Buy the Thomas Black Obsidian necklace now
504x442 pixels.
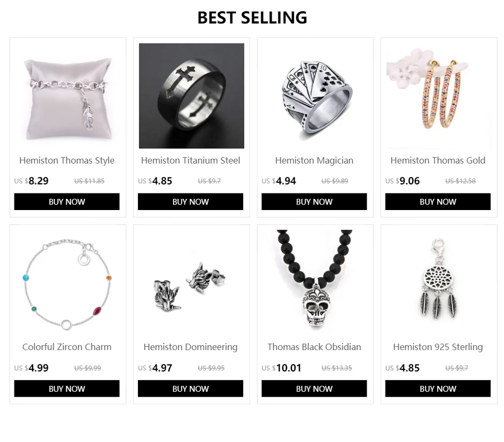click(x=314, y=389)
